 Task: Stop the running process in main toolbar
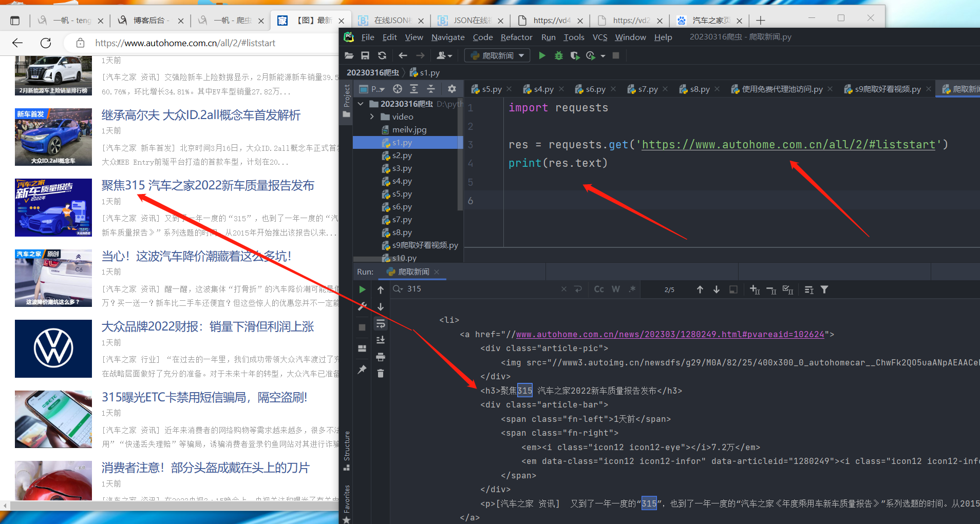click(616, 55)
